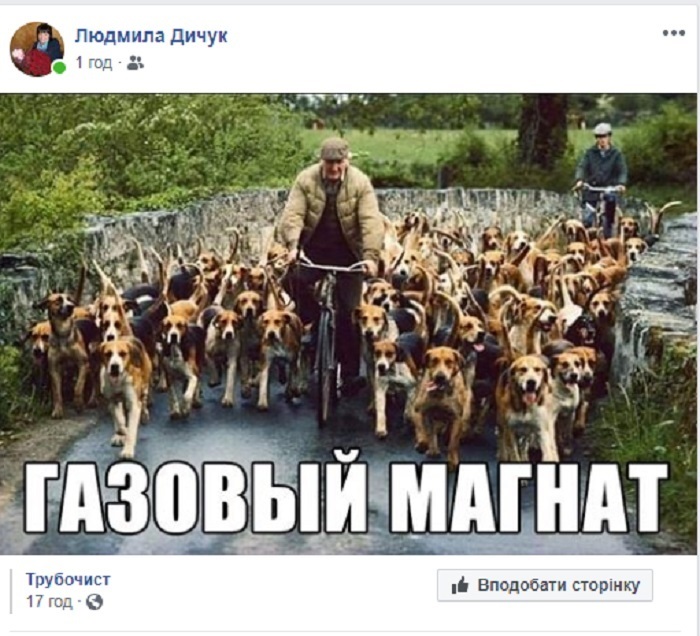Click the globe public icon beside "17 год"
Viewport: 700px width, 636px height.
(x=94, y=602)
